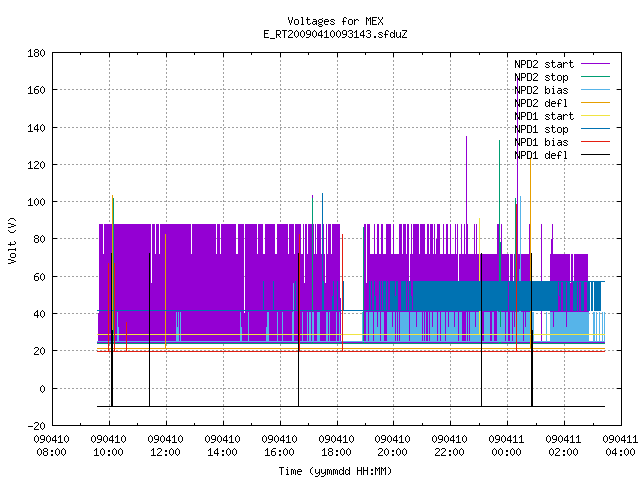Click the y-axis tick value -20
Viewport: 640px width, 480px height.
(x=36, y=426)
